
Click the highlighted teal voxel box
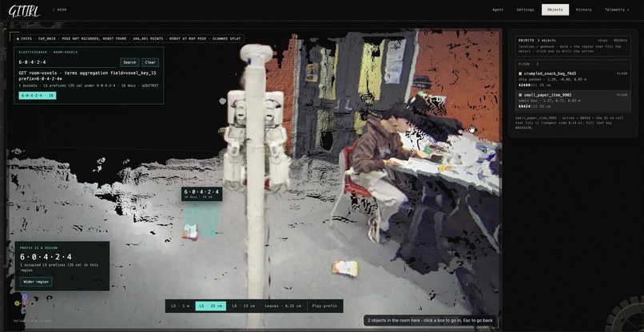tap(201, 219)
